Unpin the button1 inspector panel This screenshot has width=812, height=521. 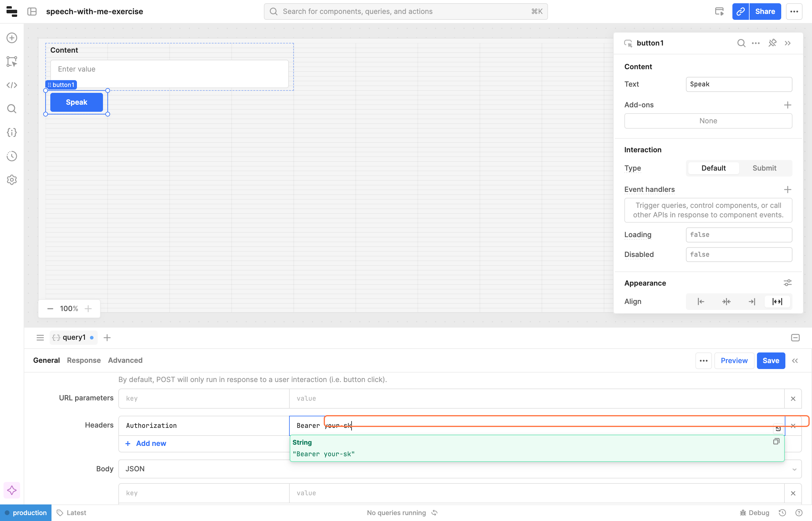click(772, 43)
